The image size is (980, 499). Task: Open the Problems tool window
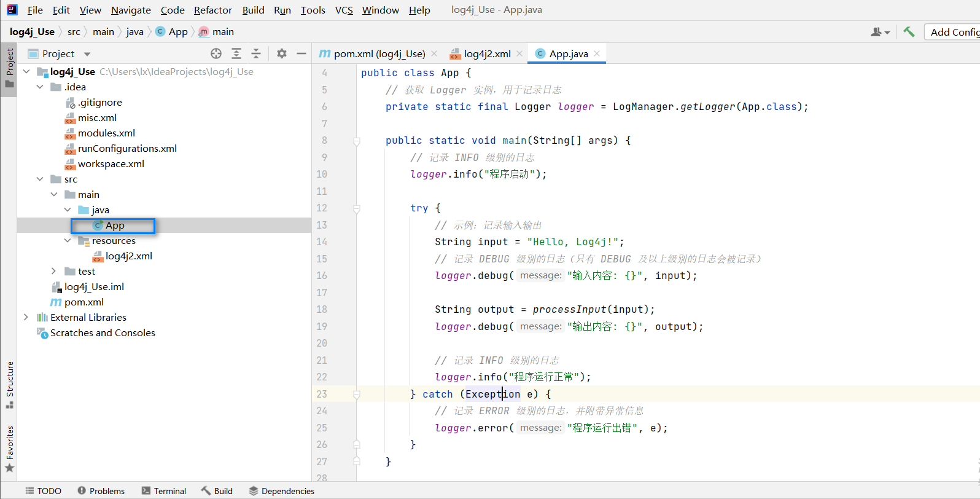(x=101, y=491)
